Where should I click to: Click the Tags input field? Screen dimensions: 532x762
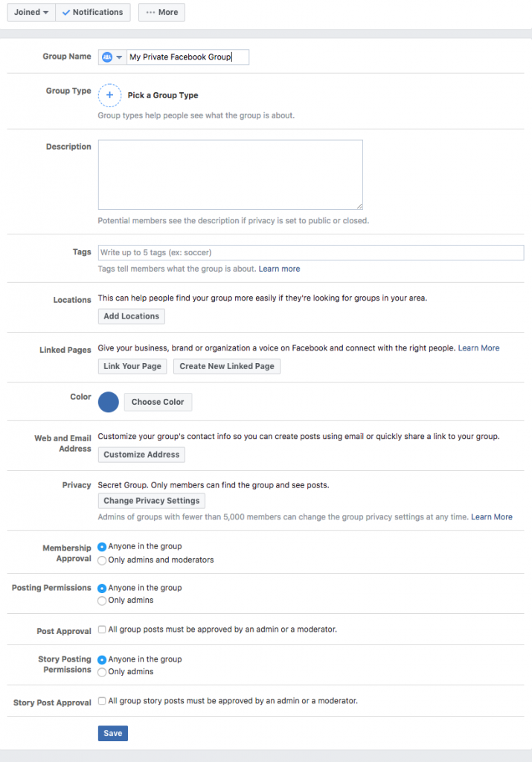(x=298, y=252)
